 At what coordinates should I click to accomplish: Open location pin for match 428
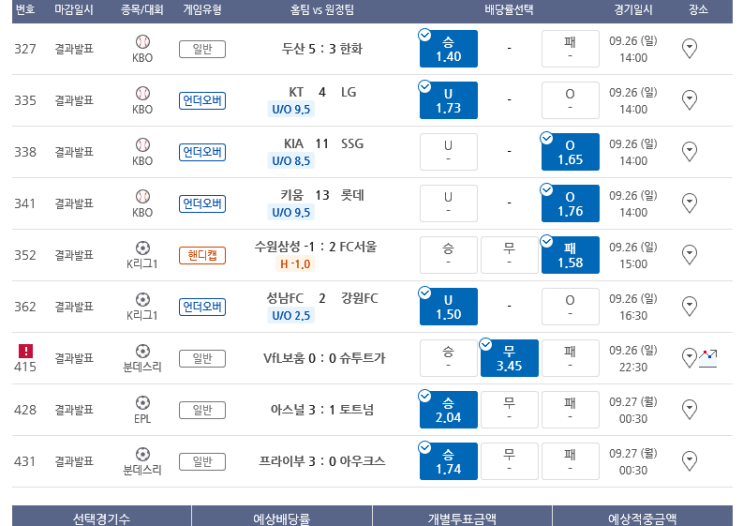689,410
